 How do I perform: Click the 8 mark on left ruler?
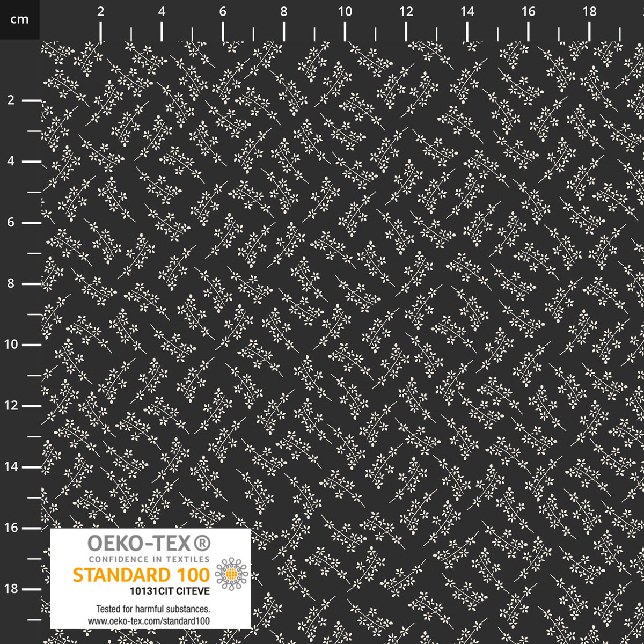click(11, 284)
